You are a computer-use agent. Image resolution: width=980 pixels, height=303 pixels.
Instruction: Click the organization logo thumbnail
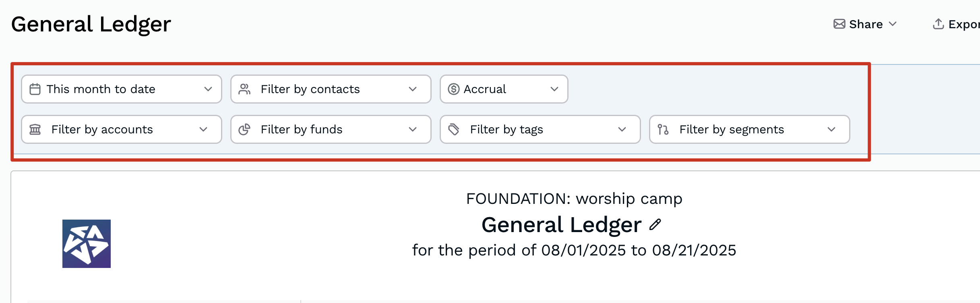pyautogui.click(x=87, y=244)
